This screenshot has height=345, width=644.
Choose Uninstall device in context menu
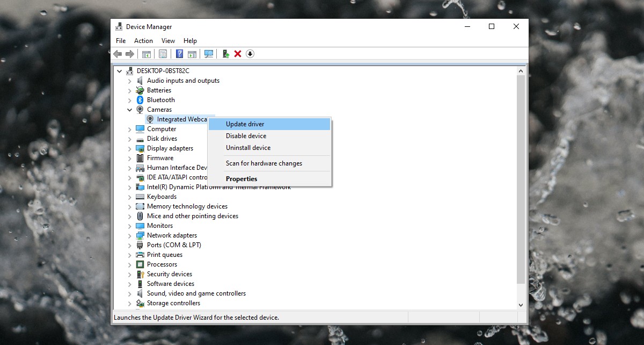click(x=269, y=148)
